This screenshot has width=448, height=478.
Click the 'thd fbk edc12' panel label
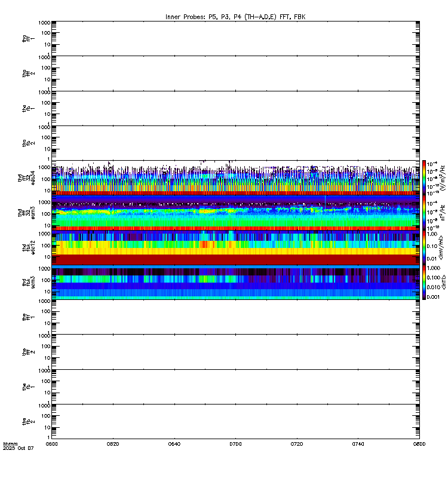(x=29, y=247)
